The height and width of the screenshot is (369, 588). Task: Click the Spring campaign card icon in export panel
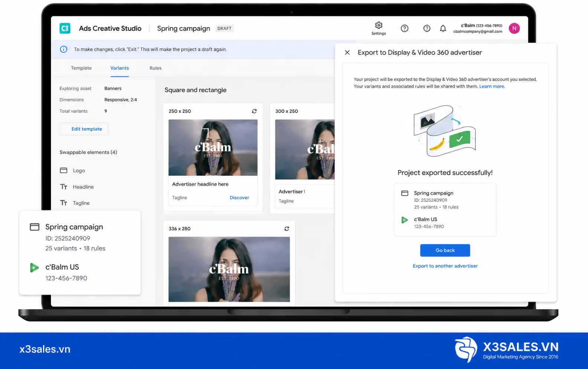pyautogui.click(x=405, y=193)
